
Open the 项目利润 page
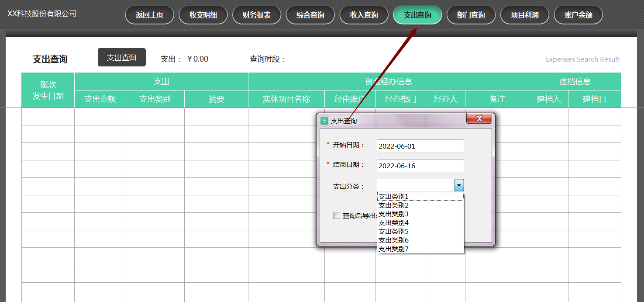(525, 15)
